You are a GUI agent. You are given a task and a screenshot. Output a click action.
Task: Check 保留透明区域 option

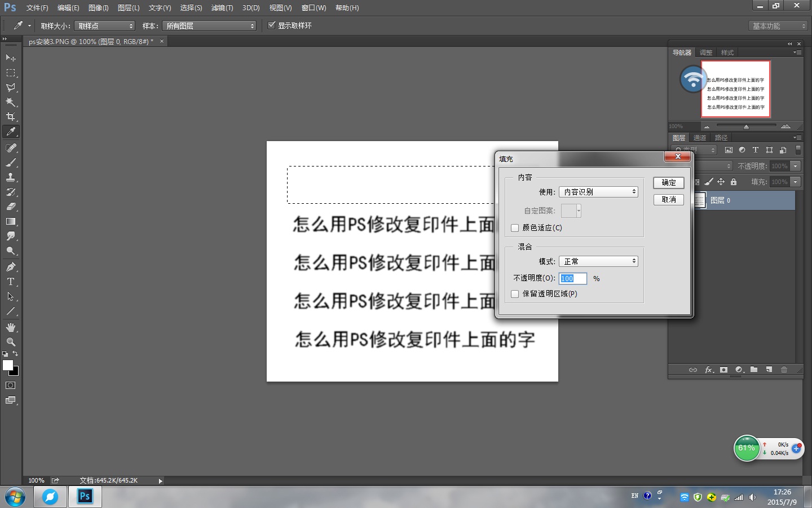point(515,294)
